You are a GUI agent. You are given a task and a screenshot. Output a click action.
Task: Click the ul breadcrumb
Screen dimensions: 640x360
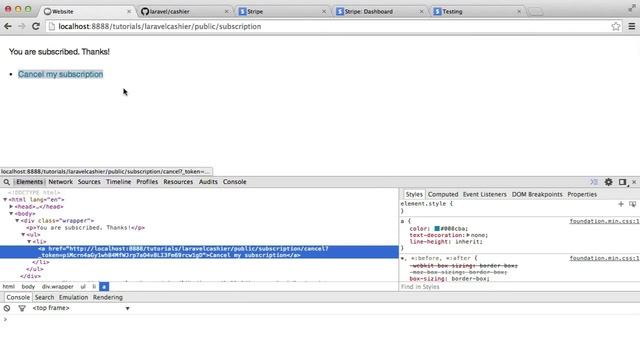click(83, 287)
